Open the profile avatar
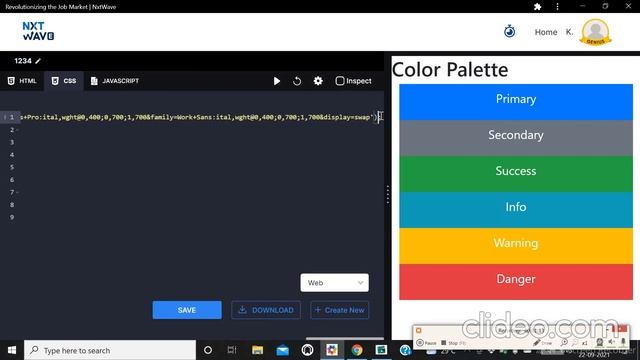The height and width of the screenshot is (360, 640). pos(596,32)
